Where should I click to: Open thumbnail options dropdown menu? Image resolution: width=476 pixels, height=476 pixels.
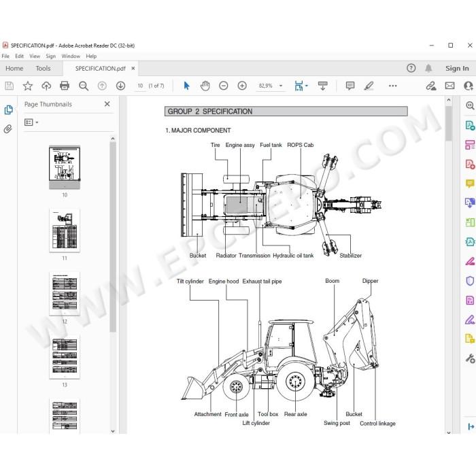tap(31, 122)
